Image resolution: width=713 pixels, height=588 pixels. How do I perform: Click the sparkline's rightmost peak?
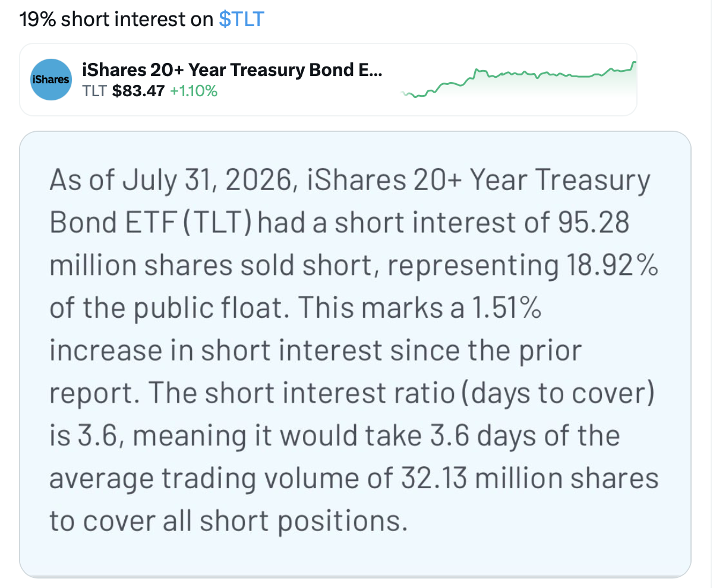pyautogui.click(x=634, y=63)
